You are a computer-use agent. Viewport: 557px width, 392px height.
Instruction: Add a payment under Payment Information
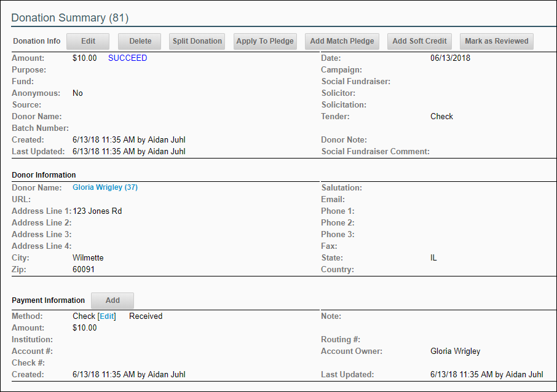[x=113, y=300]
